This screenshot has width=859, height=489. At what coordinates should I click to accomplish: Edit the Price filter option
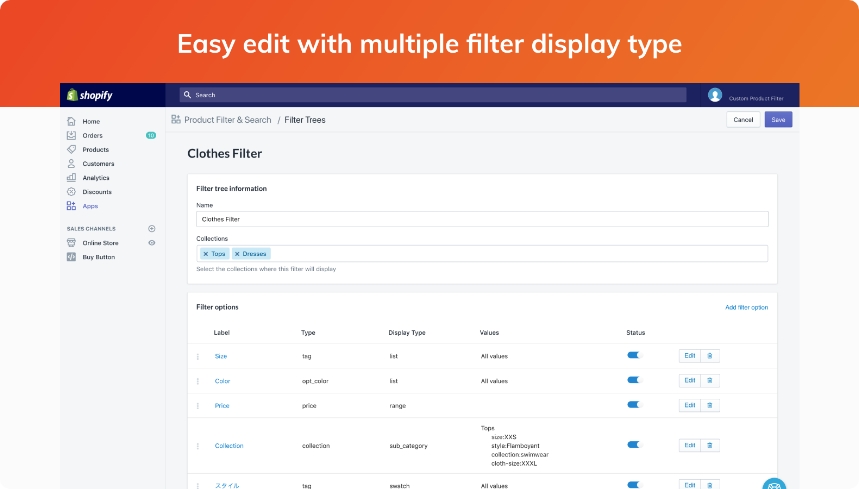[x=690, y=405]
